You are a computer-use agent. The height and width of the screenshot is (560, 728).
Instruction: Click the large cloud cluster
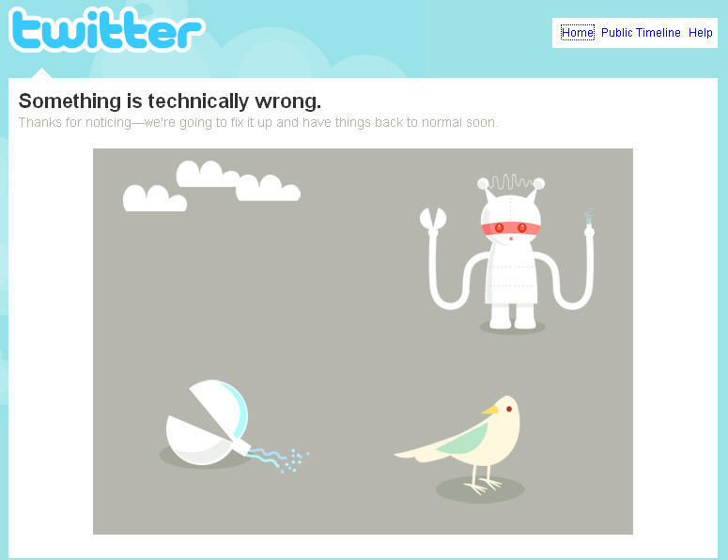(238, 180)
